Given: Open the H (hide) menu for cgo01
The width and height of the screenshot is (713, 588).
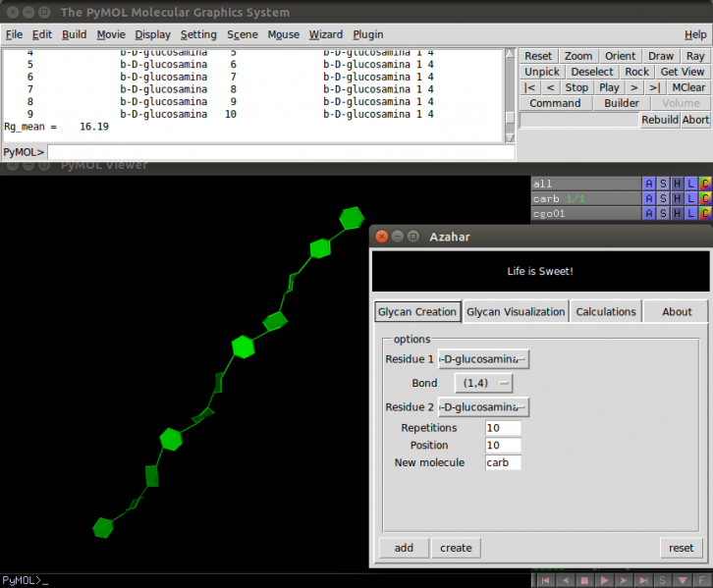Looking at the screenshot, I should pyautogui.click(x=677, y=213).
